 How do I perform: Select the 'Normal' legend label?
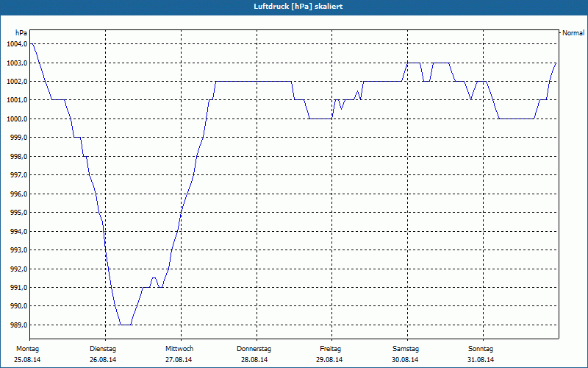573,33
